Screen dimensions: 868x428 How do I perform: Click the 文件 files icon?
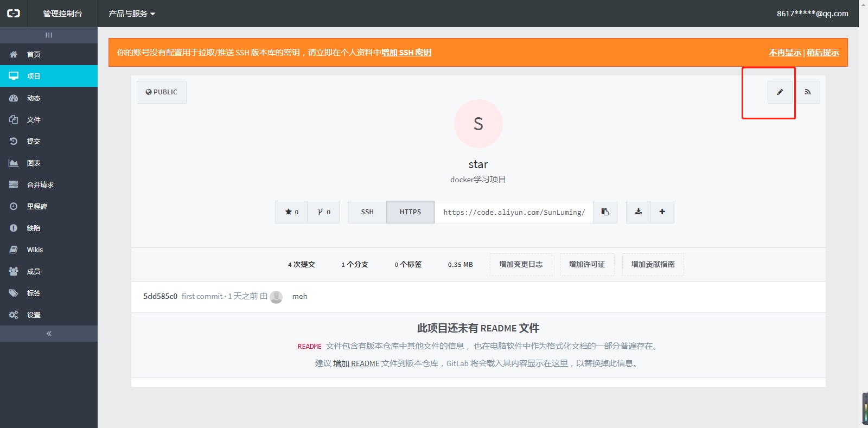(x=14, y=119)
